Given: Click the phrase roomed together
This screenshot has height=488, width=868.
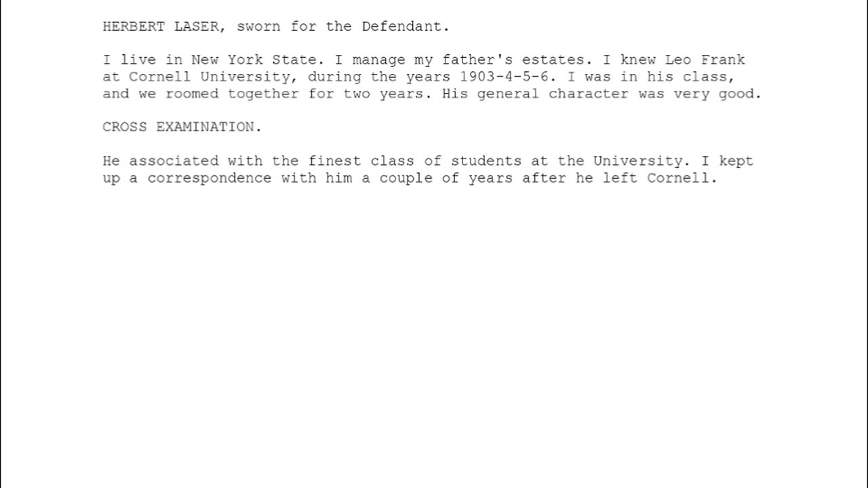Looking at the screenshot, I should coord(232,94).
